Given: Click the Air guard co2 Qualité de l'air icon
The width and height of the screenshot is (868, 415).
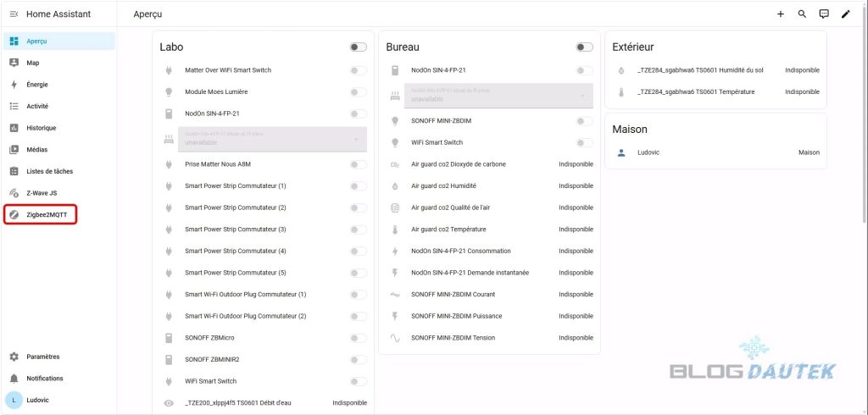Looking at the screenshot, I should [x=395, y=207].
